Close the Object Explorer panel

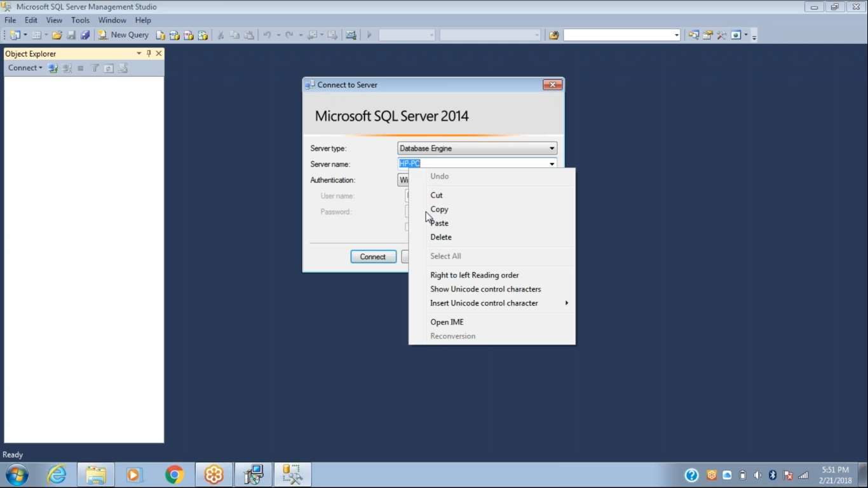[x=159, y=53]
